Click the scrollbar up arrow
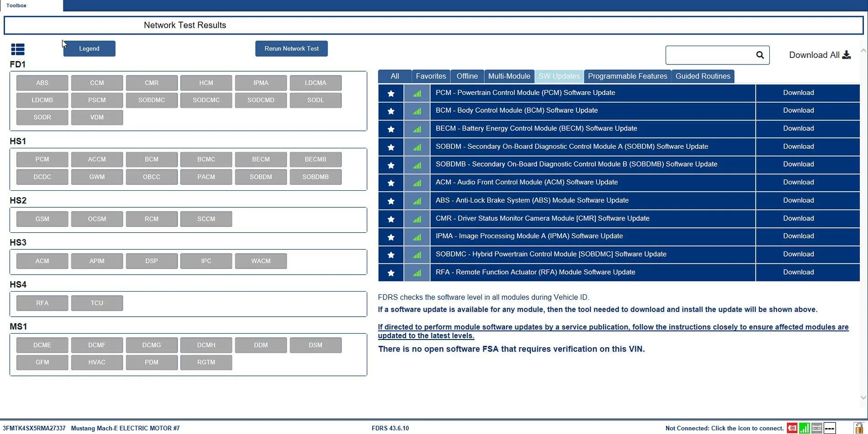The image size is (868, 434). 863,51
